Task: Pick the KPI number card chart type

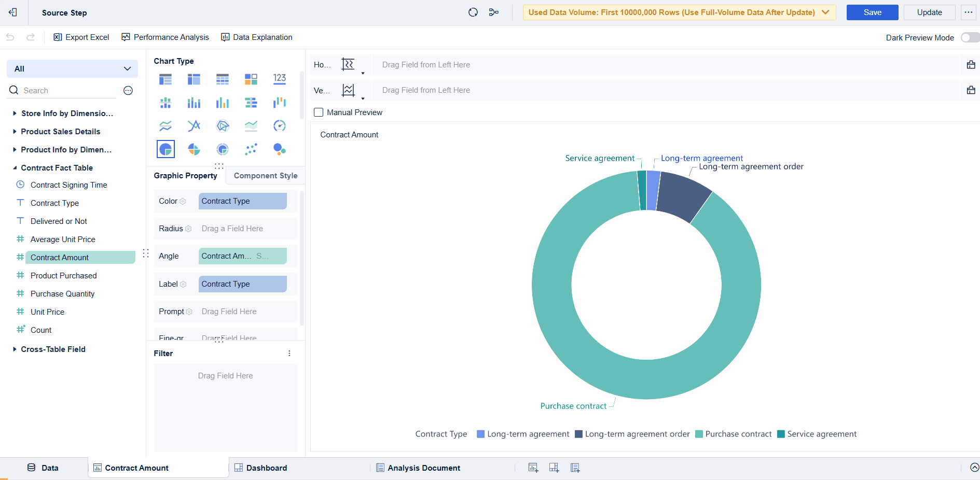Action: coord(280,79)
